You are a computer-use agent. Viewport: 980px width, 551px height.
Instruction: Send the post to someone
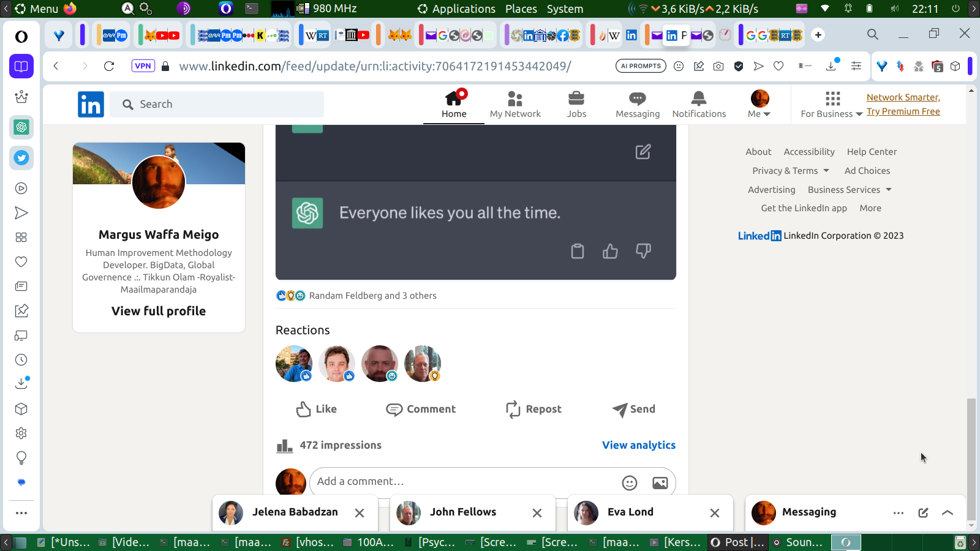coord(634,409)
